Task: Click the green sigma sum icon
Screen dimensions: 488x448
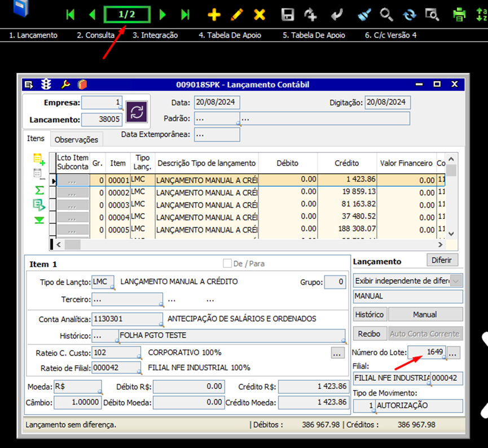Action: coord(39,190)
